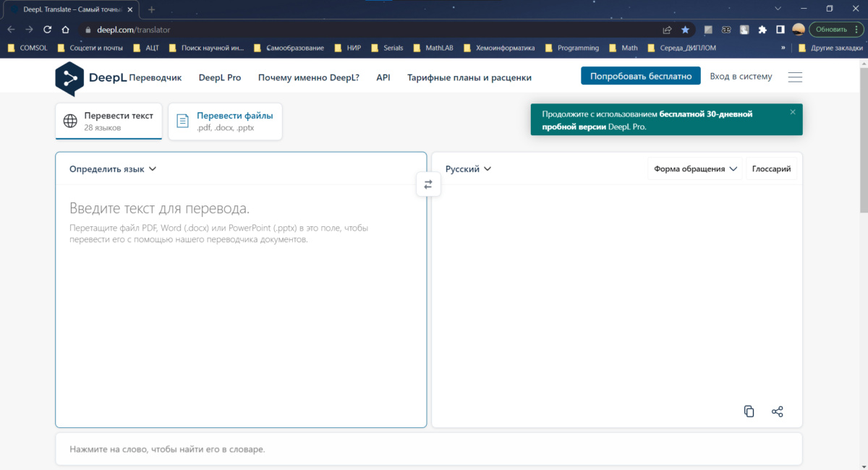Open Почему именно DeepL? menu item
The width and height of the screenshot is (868, 470).
(x=309, y=77)
